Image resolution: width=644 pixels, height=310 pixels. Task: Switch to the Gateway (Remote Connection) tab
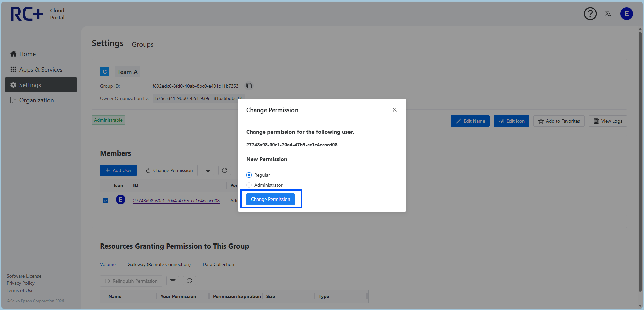click(x=159, y=265)
